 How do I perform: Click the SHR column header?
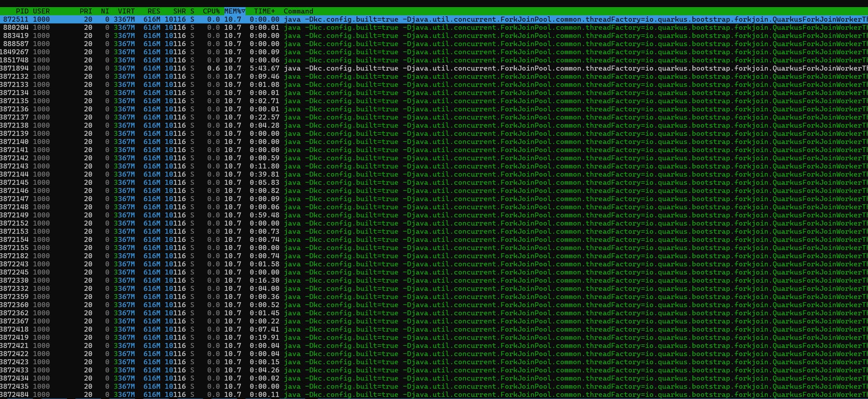pos(179,11)
